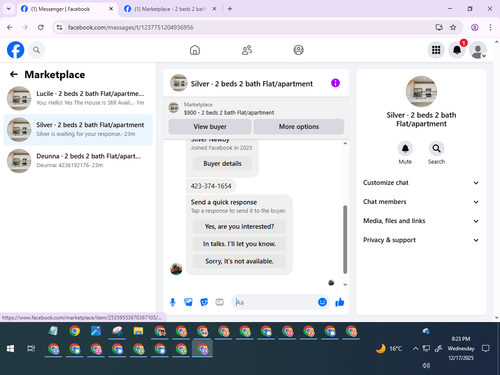This screenshot has height=375, width=500.
Task: Search in conversation with magnifier icon
Action: pyautogui.click(x=436, y=149)
